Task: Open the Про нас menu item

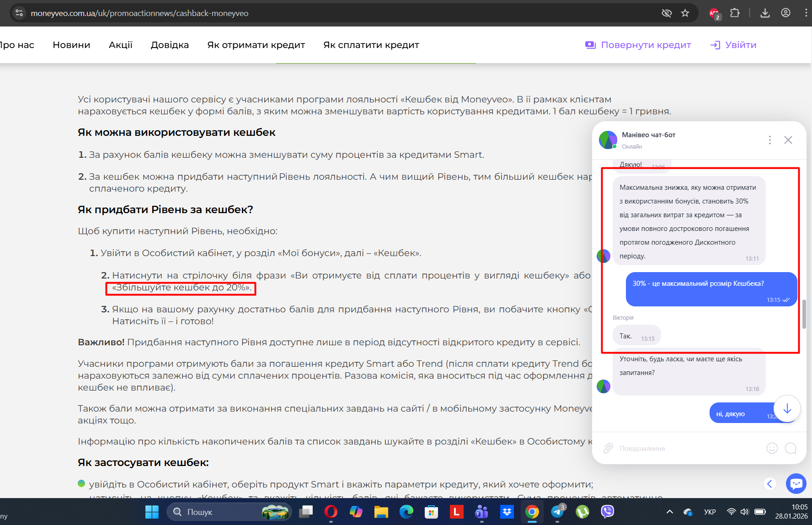Action: (x=17, y=45)
